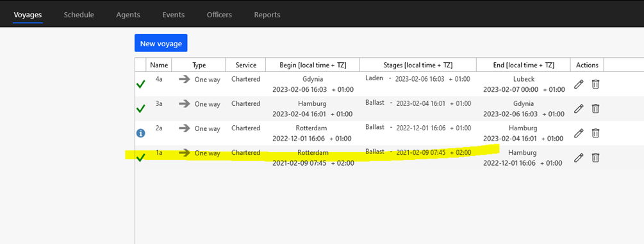
Task: Click Hamburg end port of voyage 1a
Action: [522, 153]
